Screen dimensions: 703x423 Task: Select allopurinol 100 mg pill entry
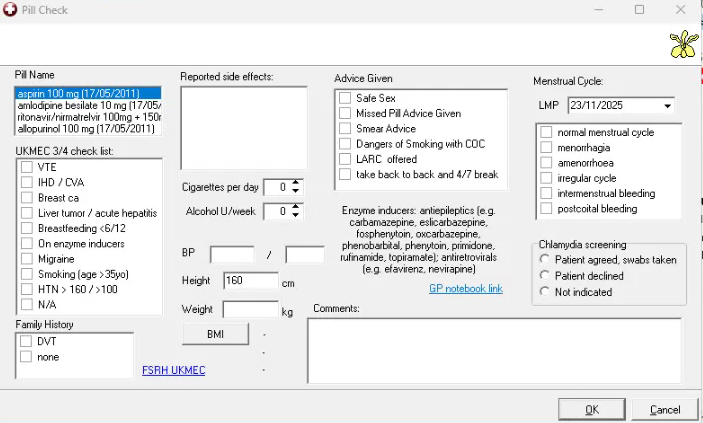coord(88,129)
